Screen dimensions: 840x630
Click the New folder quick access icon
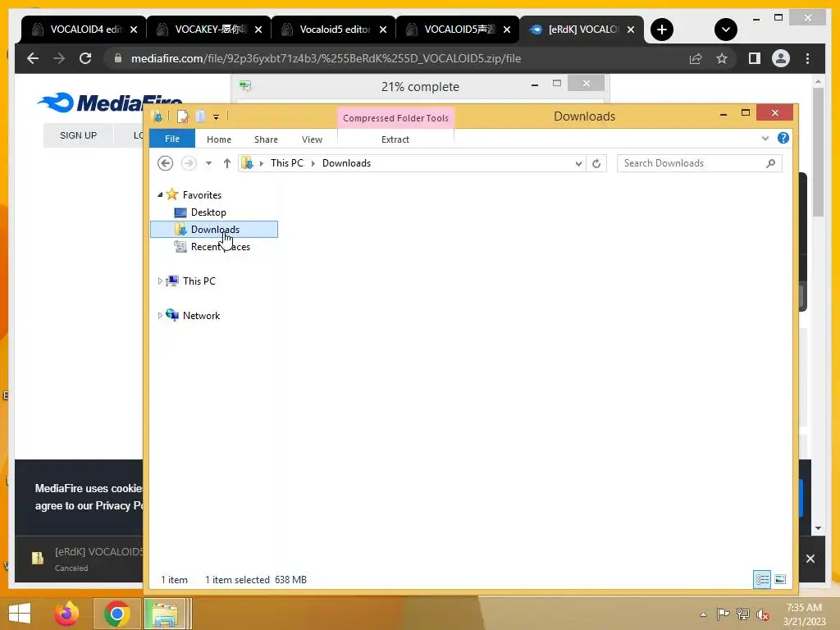tap(200, 116)
